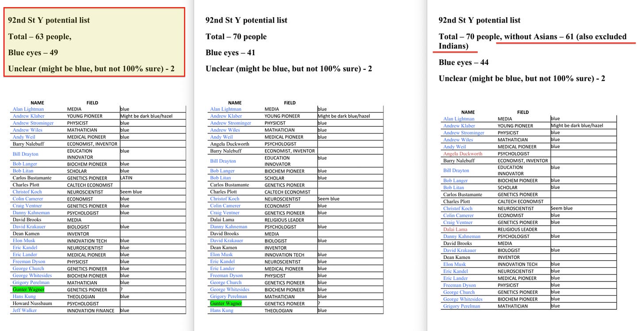644x331 pixels.
Task: Select the "Blue eyes – 41" line
Action: [x=230, y=53]
